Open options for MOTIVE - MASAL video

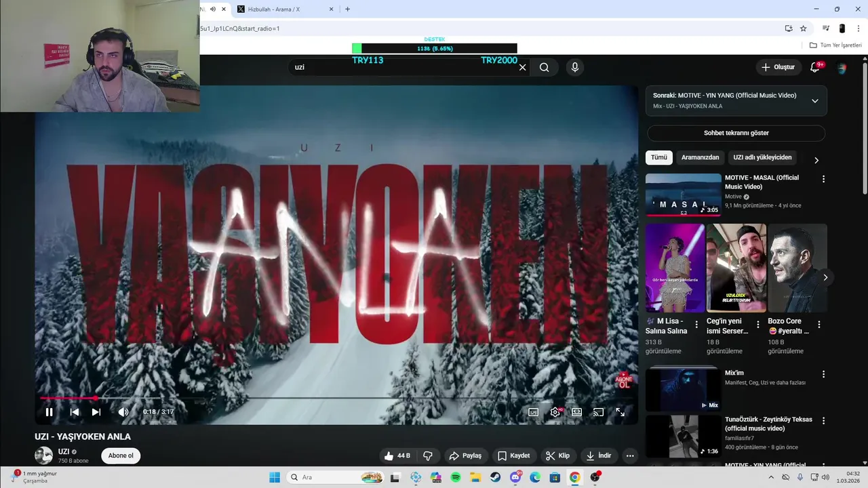pos(824,179)
